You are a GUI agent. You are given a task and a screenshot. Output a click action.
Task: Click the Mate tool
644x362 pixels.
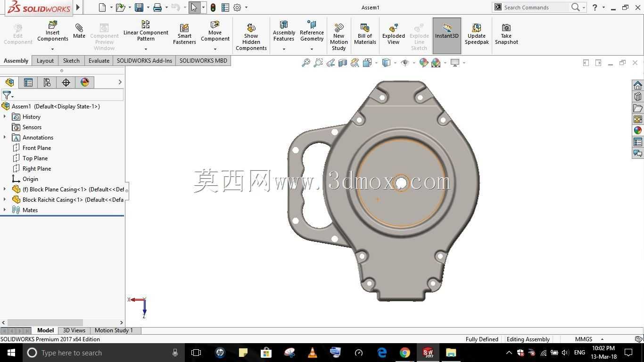(79, 31)
